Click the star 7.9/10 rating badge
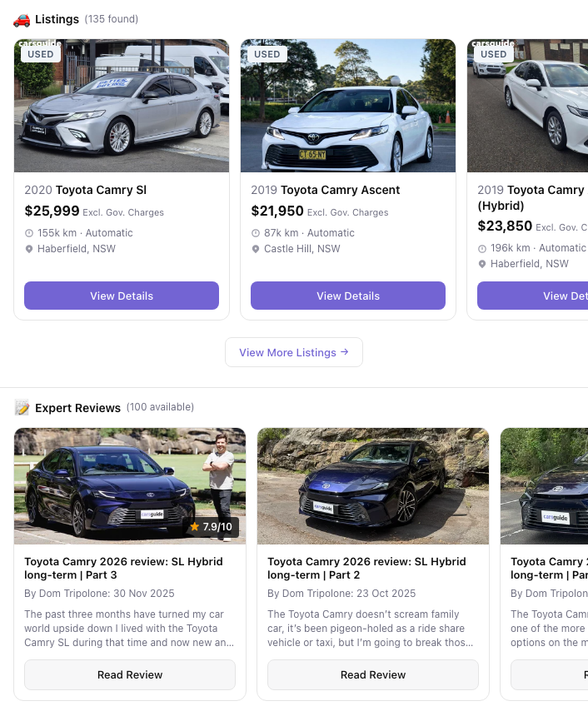Image resolution: width=588 pixels, height=716 pixels. coord(212,527)
